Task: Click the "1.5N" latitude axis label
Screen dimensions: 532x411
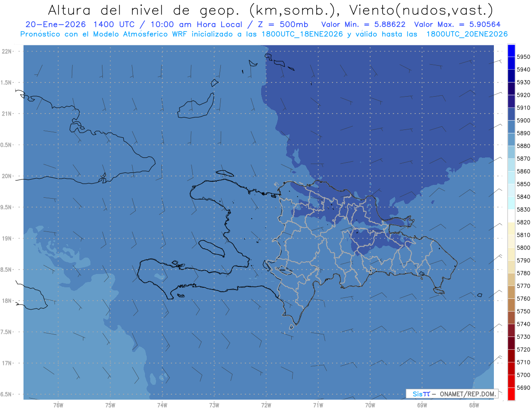Action: pos(6,82)
